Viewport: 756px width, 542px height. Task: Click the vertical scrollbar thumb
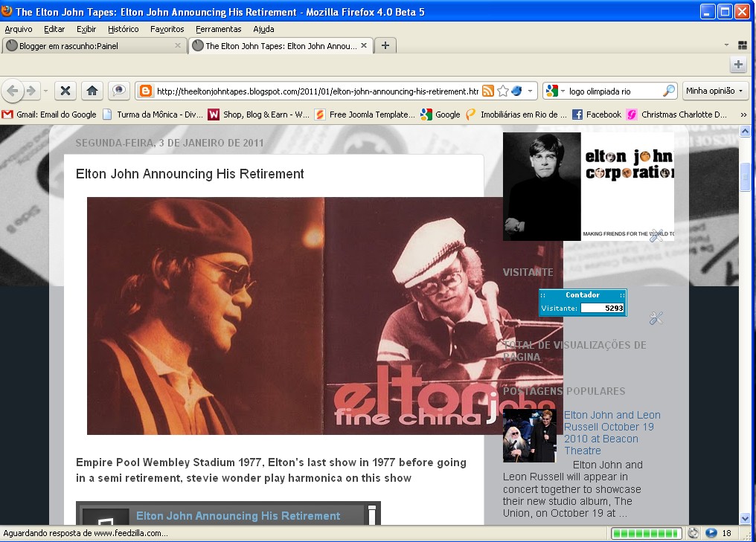click(x=745, y=177)
